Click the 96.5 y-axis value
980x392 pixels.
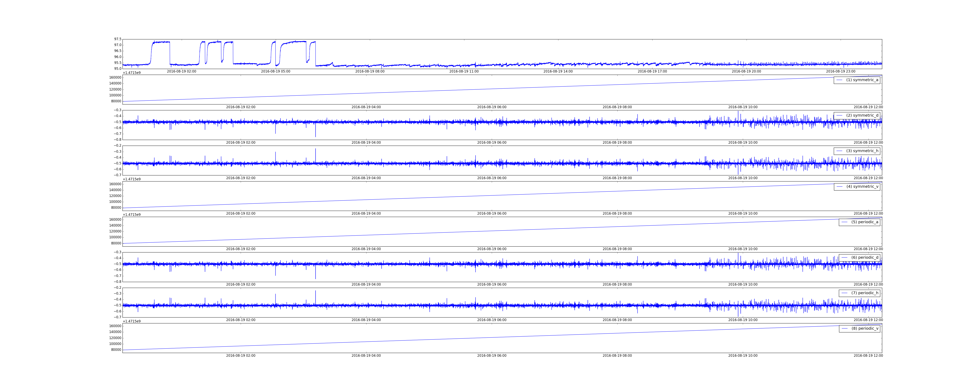click(x=118, y=51)
